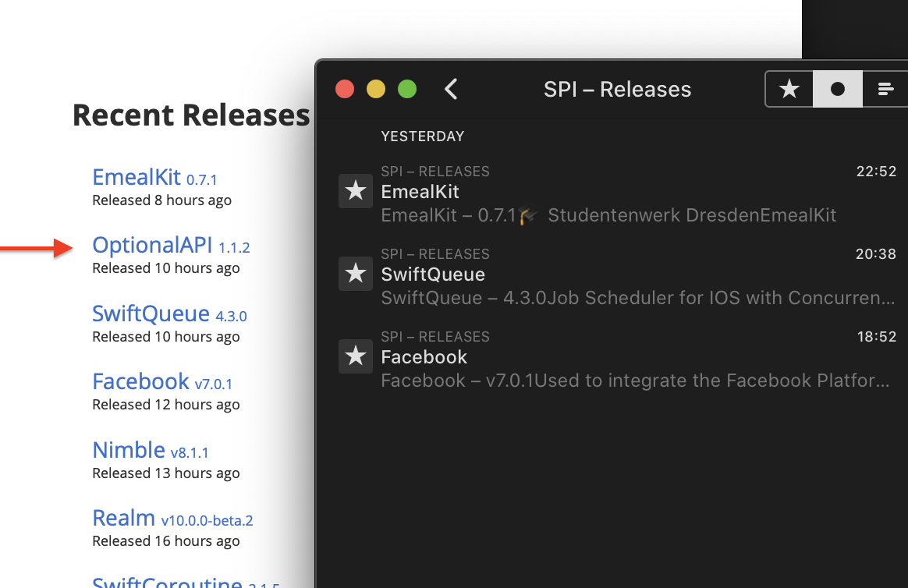
Task: Star the EmealKit feed entry
Action: [x=356, y=191]
